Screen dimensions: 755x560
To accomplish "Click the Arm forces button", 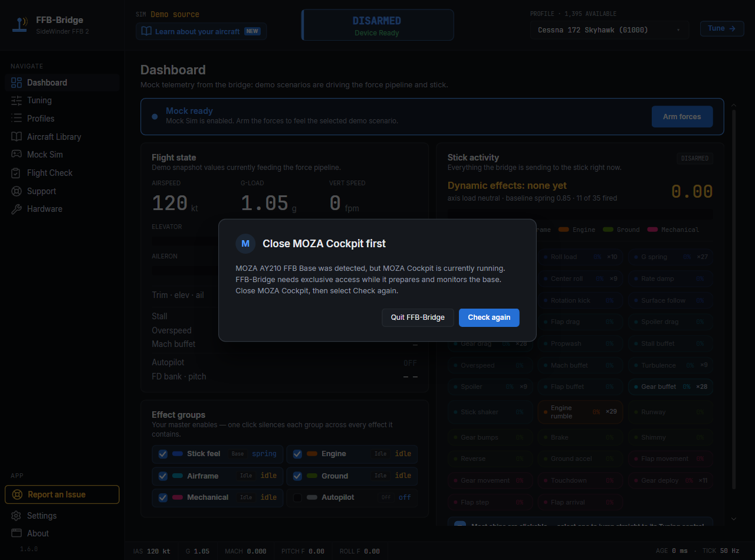I will pos(682,117).
